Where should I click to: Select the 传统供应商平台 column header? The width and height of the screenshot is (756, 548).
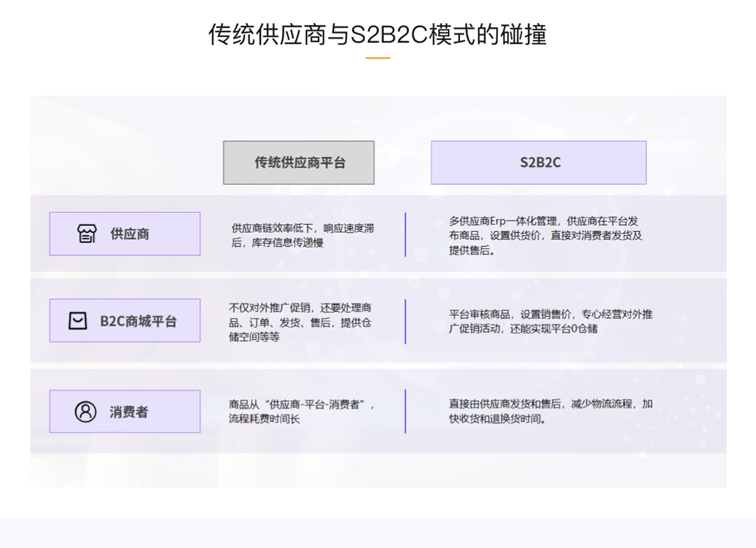pyautogui.click(x=299, y=163)
